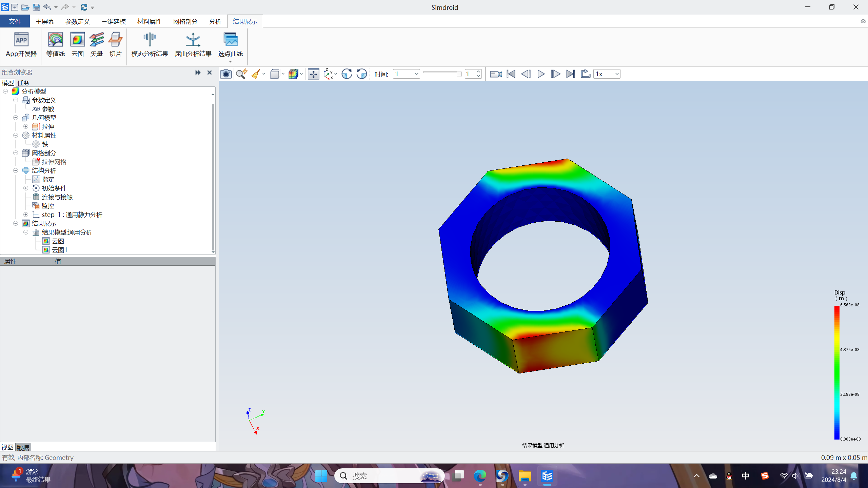Jump to first frame
This screenshot has width=868, height=488.
tap(511, 74)
